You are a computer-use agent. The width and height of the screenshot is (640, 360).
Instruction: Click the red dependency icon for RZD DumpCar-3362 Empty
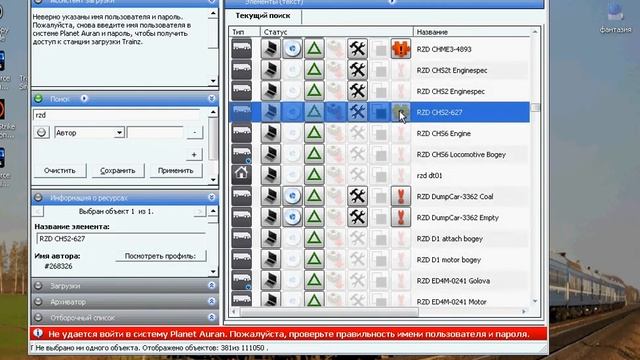click(x=400, y=218)
